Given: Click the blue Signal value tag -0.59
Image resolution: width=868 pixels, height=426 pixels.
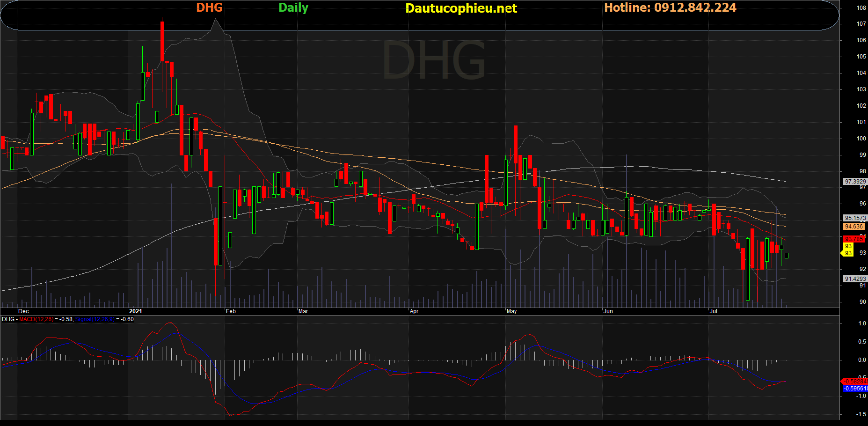Looking at the screenshot, I should click(x=855, y=389).
